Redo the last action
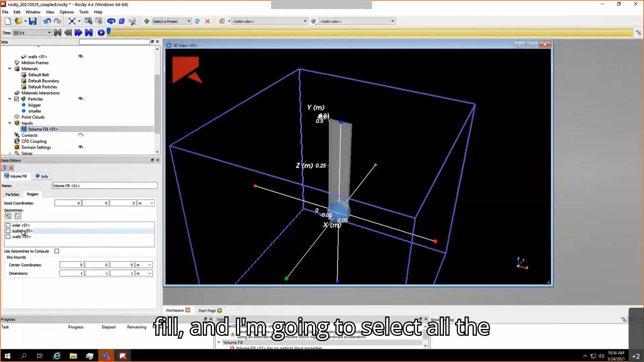The image size is (644, 362). (x=57, y=21)
